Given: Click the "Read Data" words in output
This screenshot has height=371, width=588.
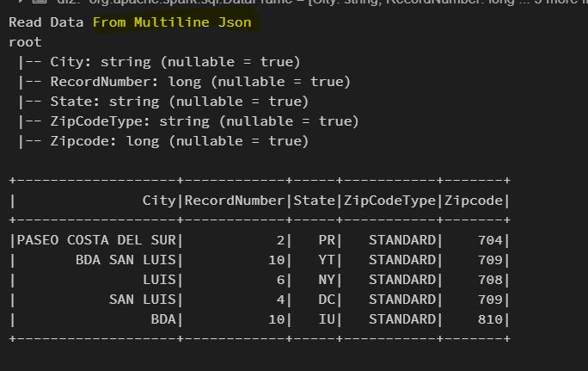Looking at the screenshot, I should click(46, 22).
